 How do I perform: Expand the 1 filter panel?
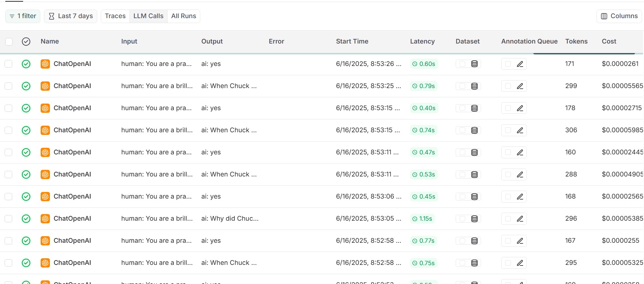click(23, 16)
